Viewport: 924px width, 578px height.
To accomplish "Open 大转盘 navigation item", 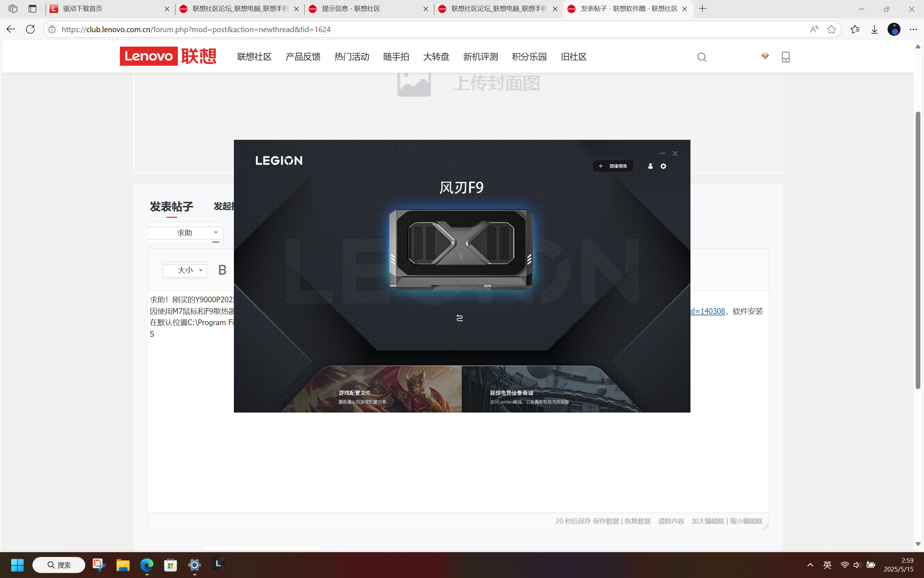I will tap(436, 57).
